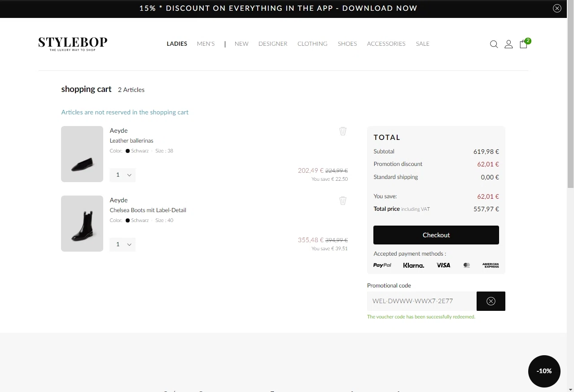Viewport: 574px width, 392px height.
Task: Click 'You save € 39.51' text
Action: [x=330, y=248]
